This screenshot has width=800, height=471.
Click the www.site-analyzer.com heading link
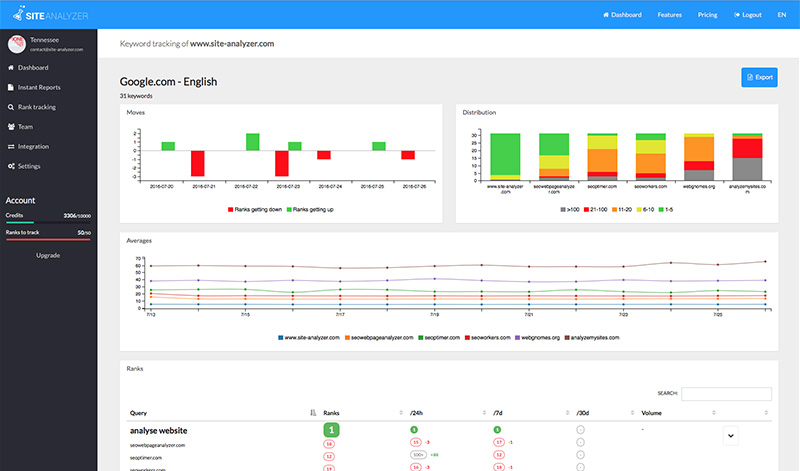tap(232, 43)
